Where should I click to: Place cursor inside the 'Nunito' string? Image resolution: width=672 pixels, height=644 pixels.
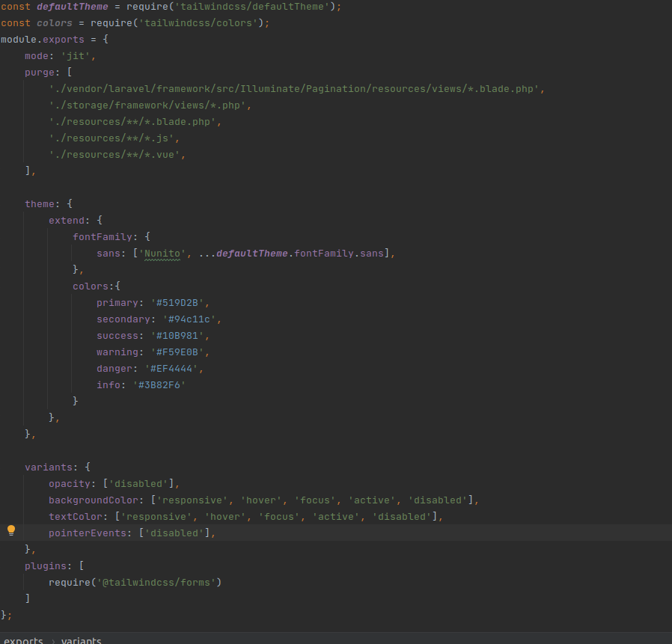pos(163,253)
